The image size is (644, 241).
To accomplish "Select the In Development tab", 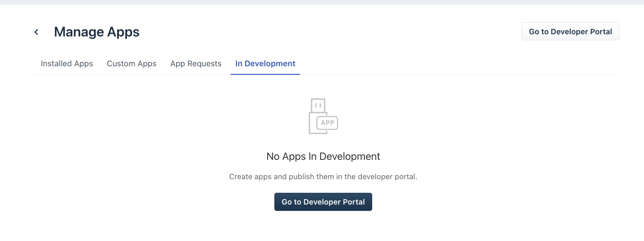I will [x=265, y=64].
